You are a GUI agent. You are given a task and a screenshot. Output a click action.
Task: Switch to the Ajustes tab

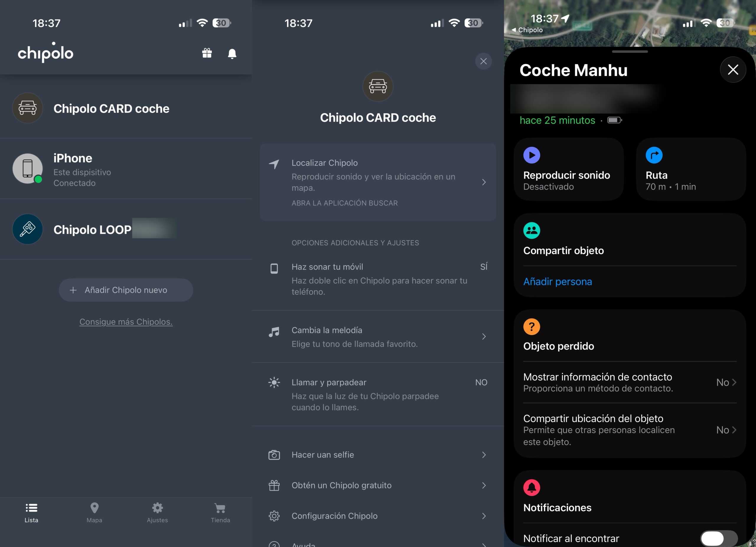point(157,513)
